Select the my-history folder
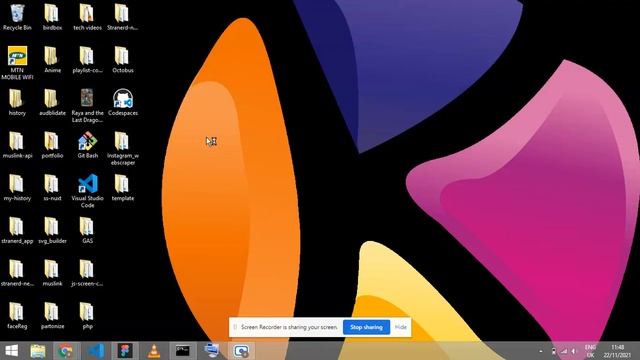640x360 pixels. pyautogui.click(x=17, y=188)
